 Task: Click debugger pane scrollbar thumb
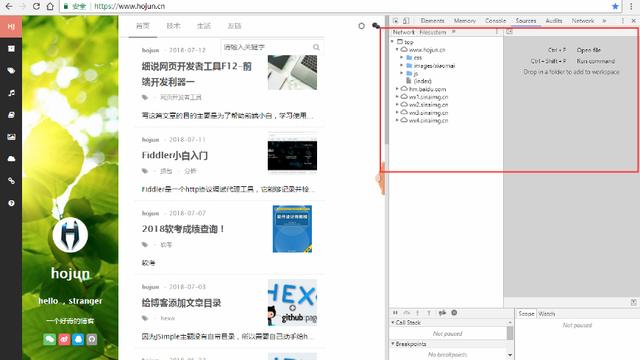(x=510, y=333)
